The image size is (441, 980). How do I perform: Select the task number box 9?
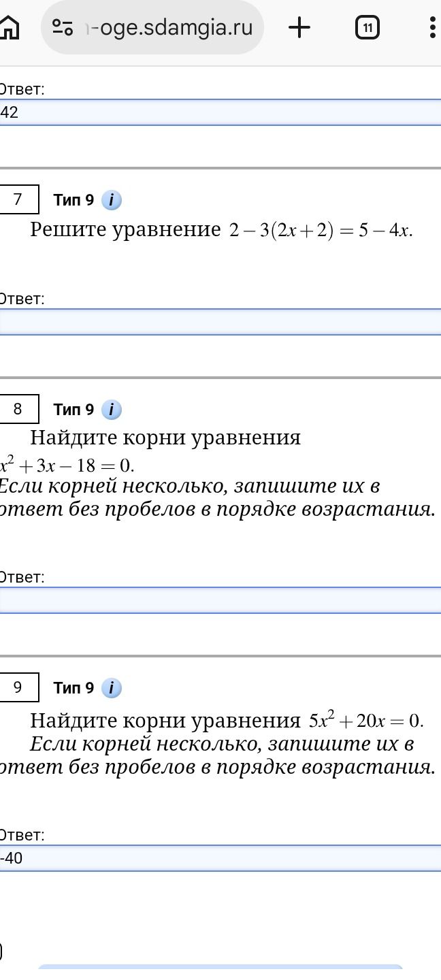click(18, 687)
